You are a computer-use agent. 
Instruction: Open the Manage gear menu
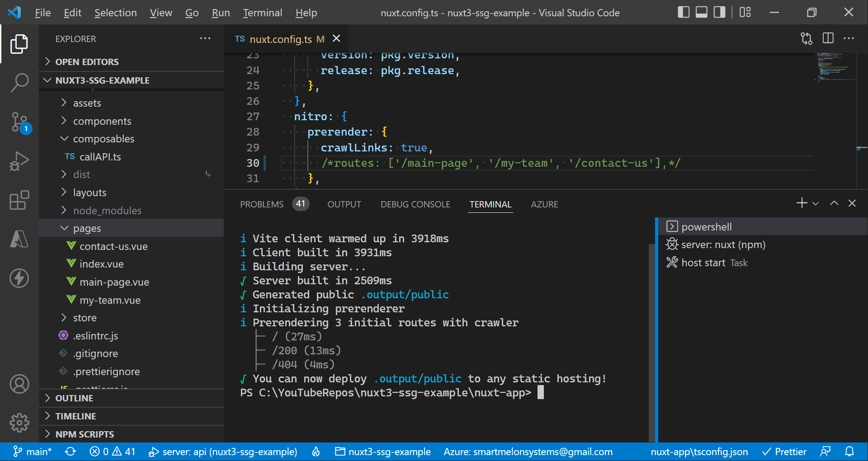pyautogui.click(x=19, y=423)
